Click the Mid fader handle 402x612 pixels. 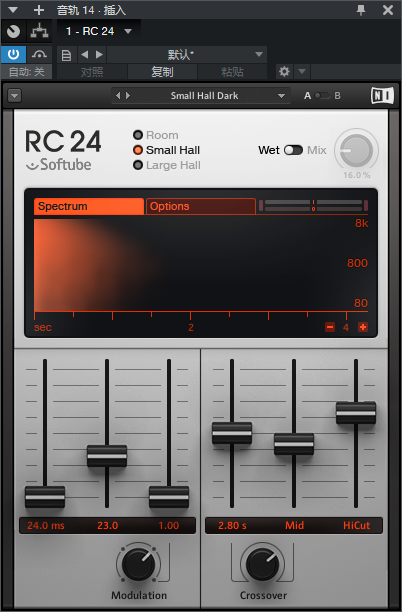coord(294,444)
